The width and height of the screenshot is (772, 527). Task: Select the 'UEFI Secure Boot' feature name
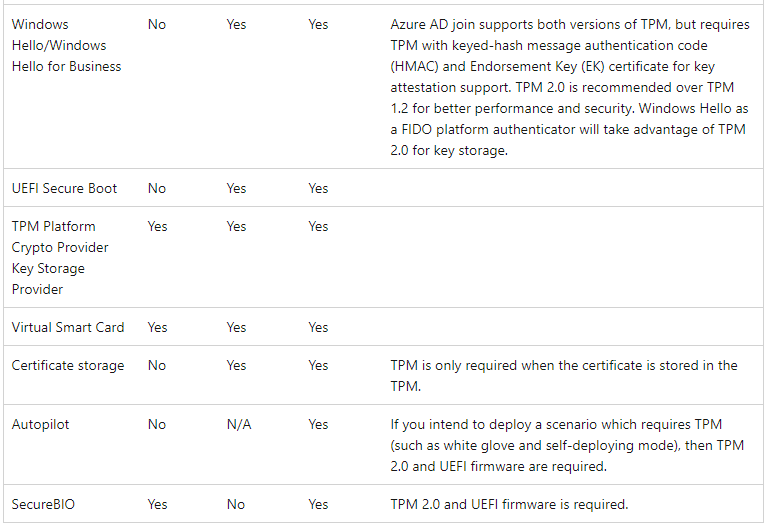click(64, 188)
